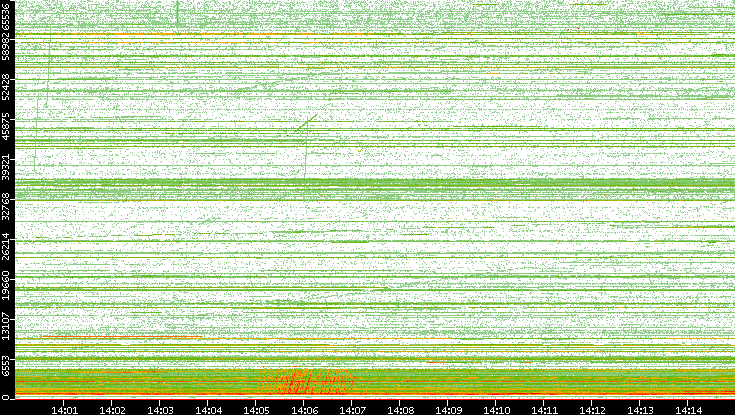This screenshot has height=415, width=735.
Task: Click the red-orange horizontal line above 13107
Action: [x=121, y=337]
